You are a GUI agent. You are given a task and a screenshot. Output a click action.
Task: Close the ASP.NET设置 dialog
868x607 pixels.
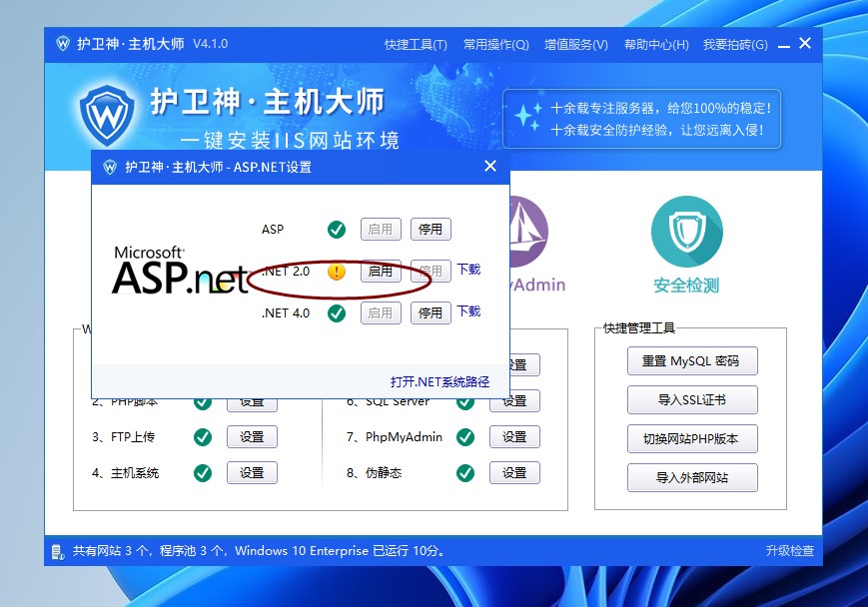tap(490, 167)
